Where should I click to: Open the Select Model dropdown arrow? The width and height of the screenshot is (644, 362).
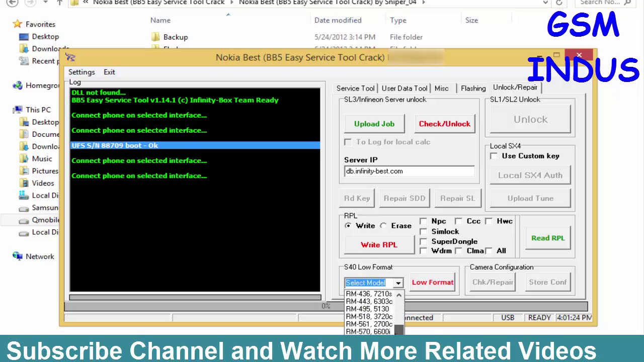(x=398, y=283)
